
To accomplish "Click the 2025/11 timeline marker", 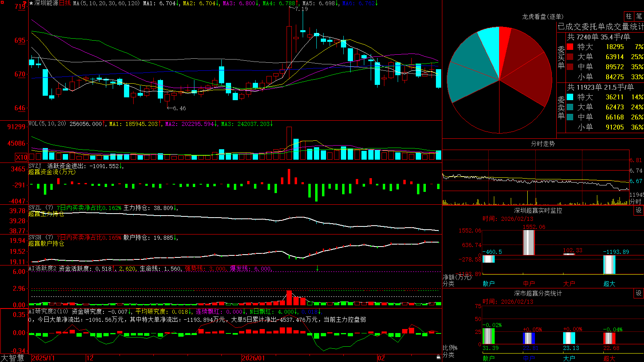I will pyautogui.click(x=43, y=358).
